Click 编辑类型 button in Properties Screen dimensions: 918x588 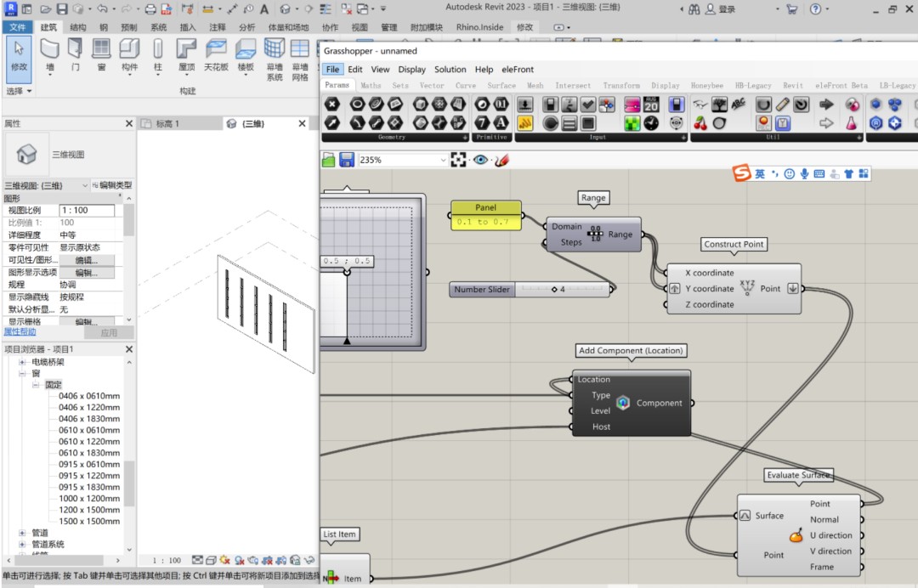click(112, 185)
